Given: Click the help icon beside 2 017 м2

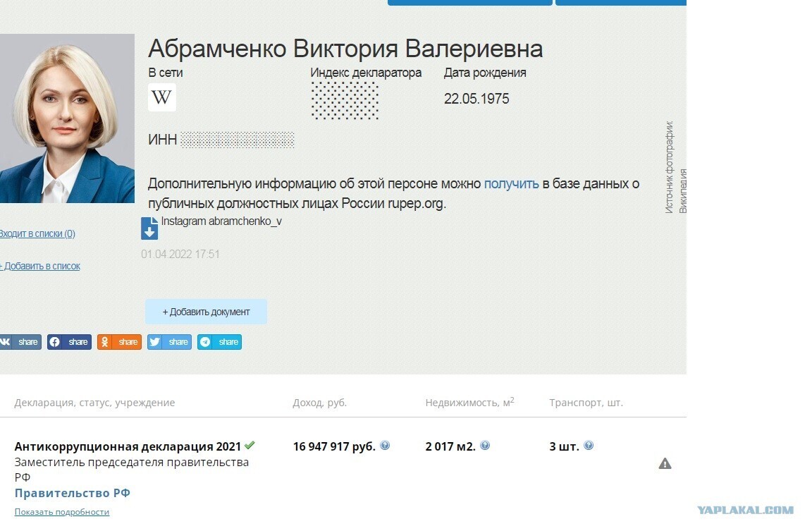Looking at the screenshot, I should coord(484,446).
